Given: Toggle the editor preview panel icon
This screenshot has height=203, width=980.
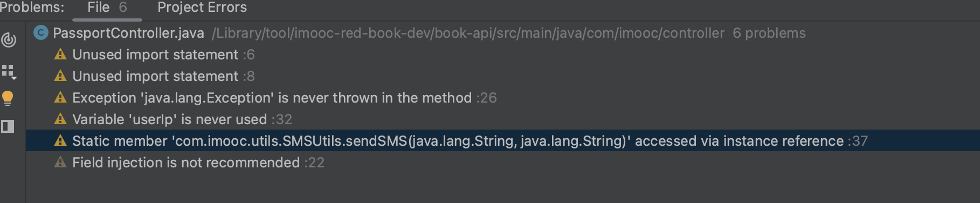Looking at the screenshot, I should pos(8,126).
